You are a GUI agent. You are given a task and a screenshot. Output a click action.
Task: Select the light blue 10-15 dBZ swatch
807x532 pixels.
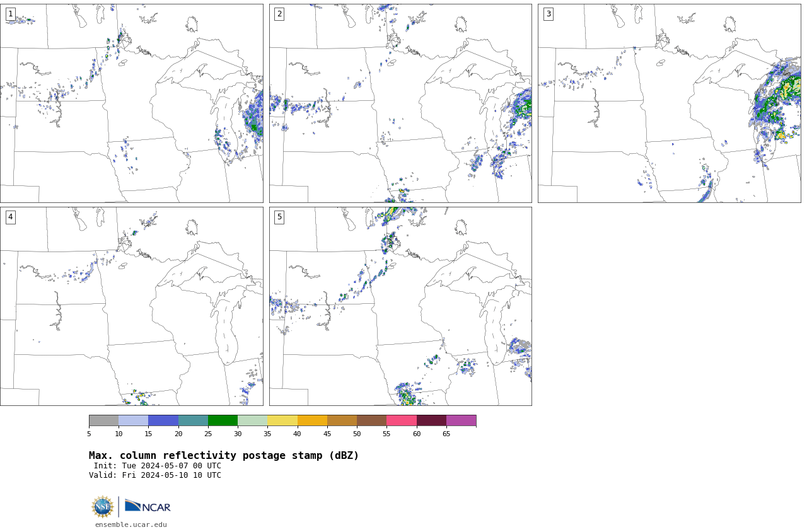(134, 420)
